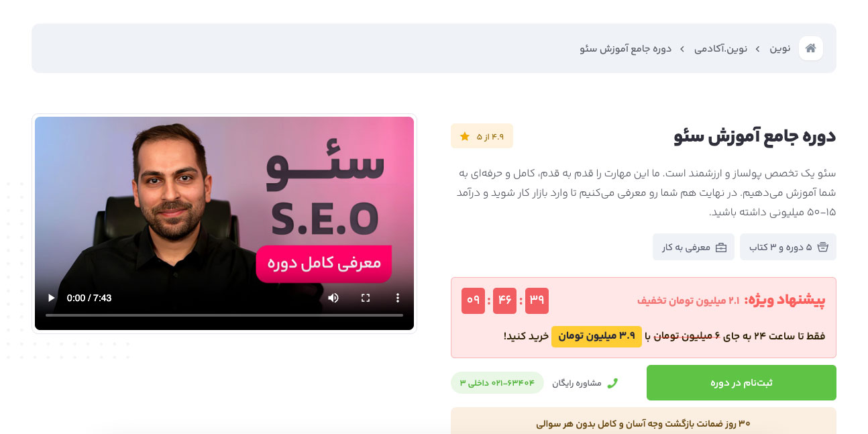Click the briefcase icon beside معرفی به کار
Image resolution: width=868 pixels, height=434 pixels.
[721, 247]
